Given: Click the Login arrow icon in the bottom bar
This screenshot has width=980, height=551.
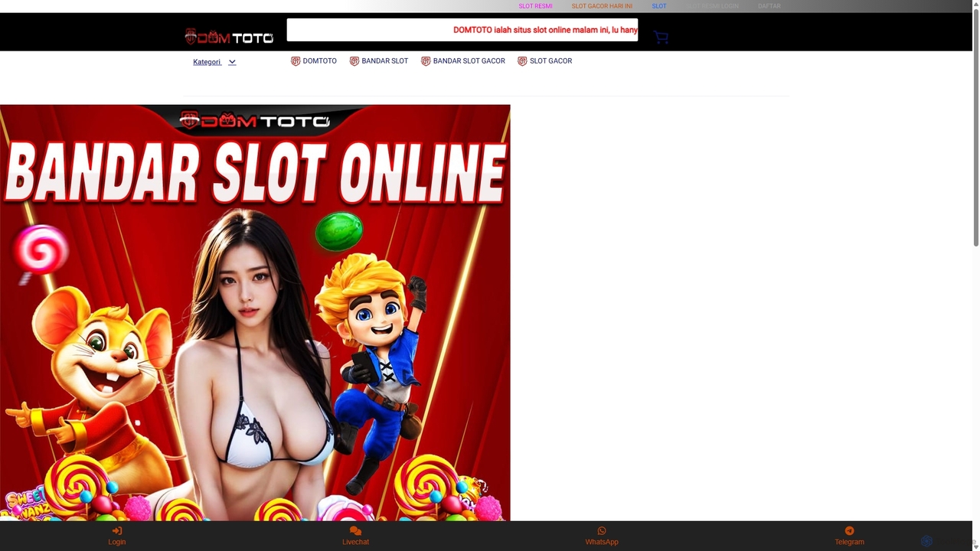Looking at the screenshot, I should pyautogui.click(x=117, y=531).
